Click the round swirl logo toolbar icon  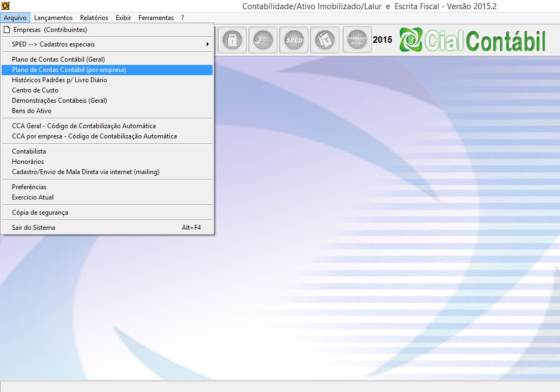[263, 40]
